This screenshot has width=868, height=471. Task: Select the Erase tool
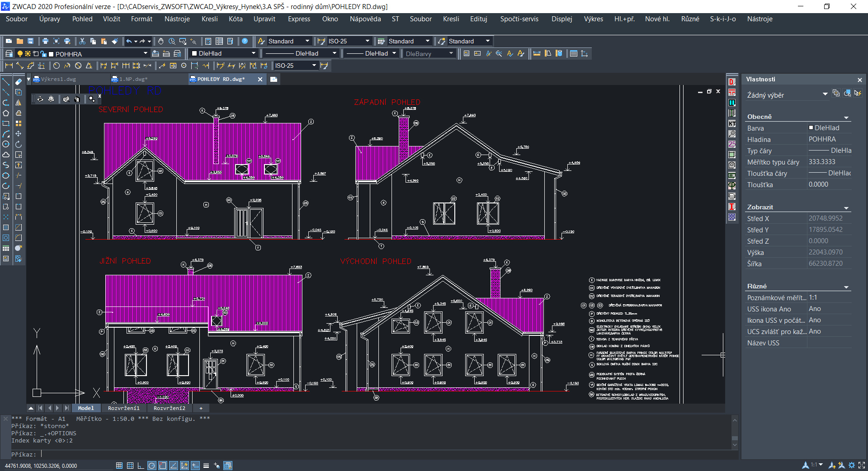[19, 82]
